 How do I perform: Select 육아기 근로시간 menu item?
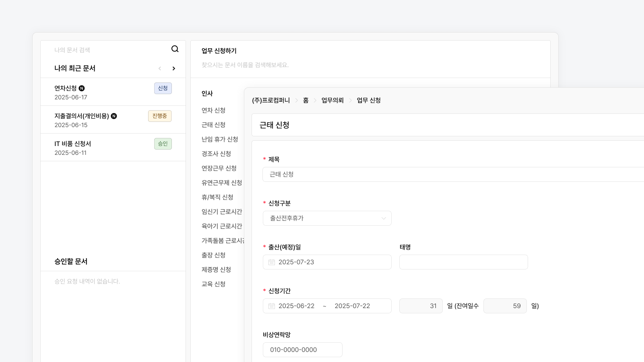(222, 226)
